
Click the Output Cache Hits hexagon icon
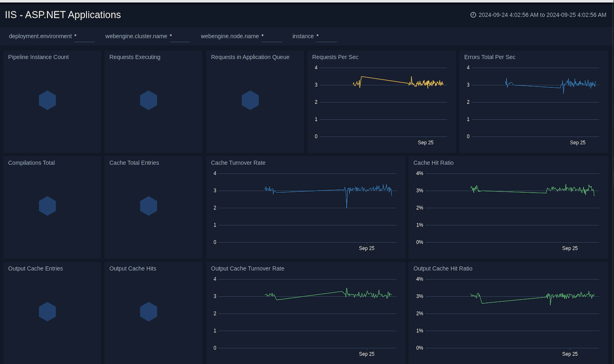[x=148, y=312]
